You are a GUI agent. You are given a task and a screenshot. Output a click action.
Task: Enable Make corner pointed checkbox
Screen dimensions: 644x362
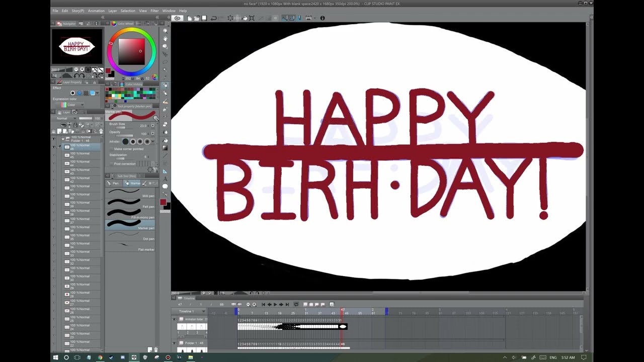coord(112,149)
